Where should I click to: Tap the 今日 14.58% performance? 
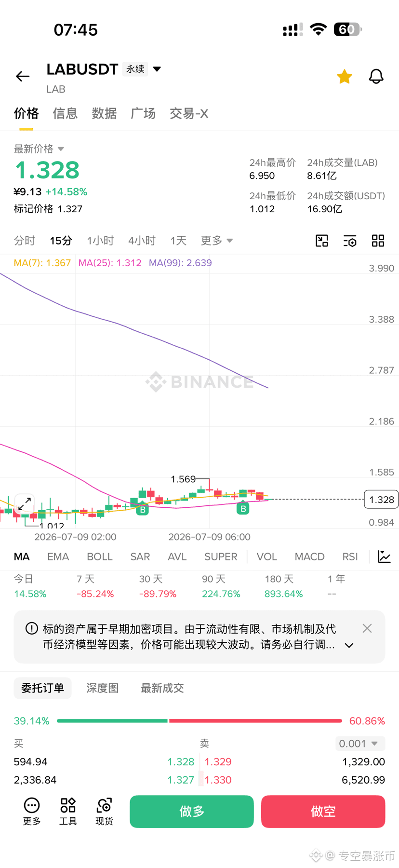(x=30, y=586)
